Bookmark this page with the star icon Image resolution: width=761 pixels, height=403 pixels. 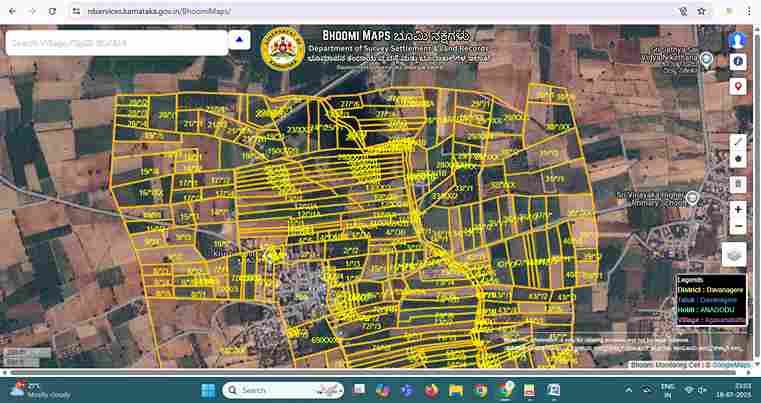(x=702, y=11)
